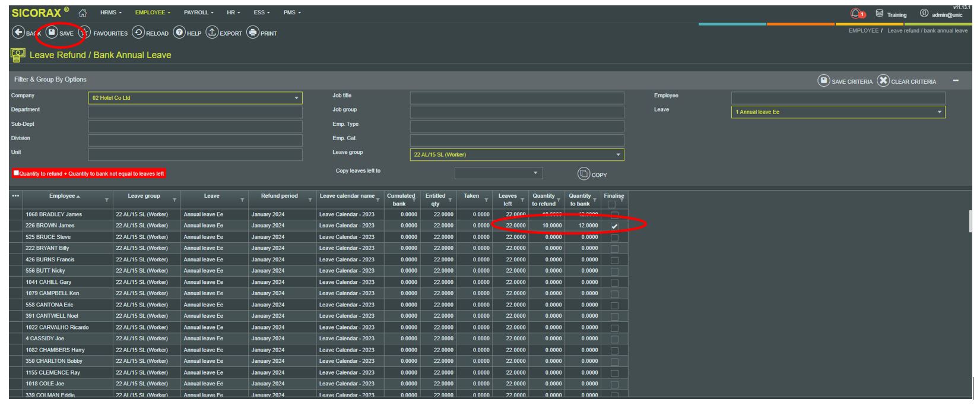Open the Leave column filter icon
Viewport: 980px width, 405px height.
pyautogui.click(x=242, y=200)
